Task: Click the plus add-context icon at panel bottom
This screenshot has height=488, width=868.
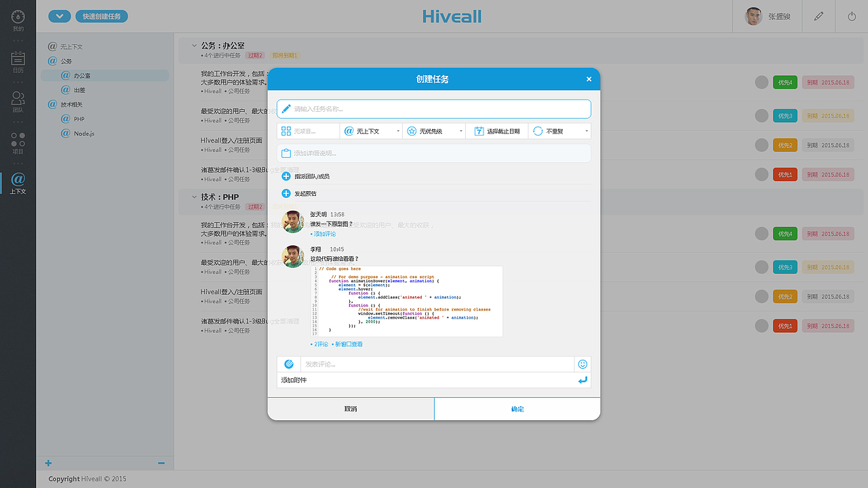Action: click(48, 463)
